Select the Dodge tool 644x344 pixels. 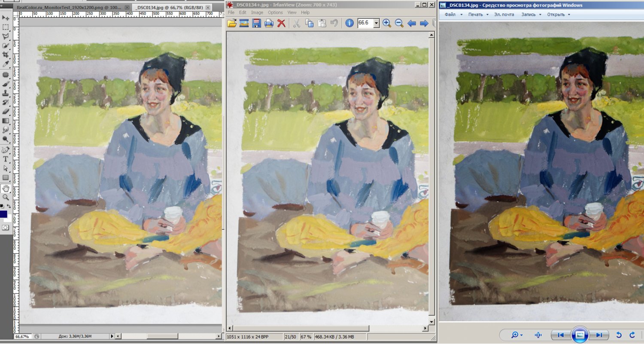click(6, 139)
